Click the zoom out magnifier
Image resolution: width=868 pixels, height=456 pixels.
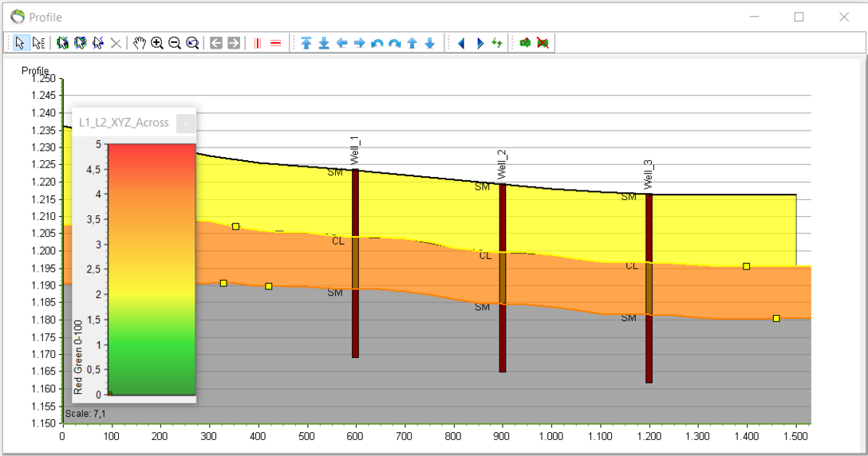(x=175, y=43)
